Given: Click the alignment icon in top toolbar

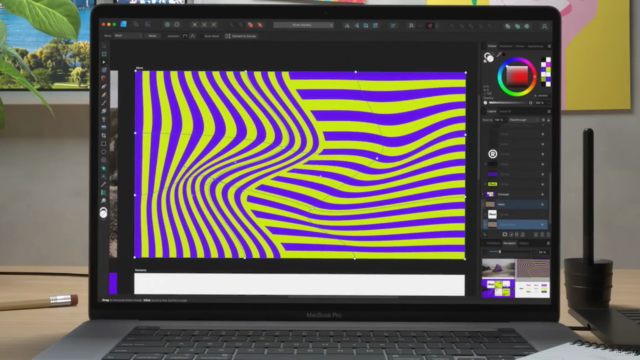Looking at the screenshot, I should point(393,25).
